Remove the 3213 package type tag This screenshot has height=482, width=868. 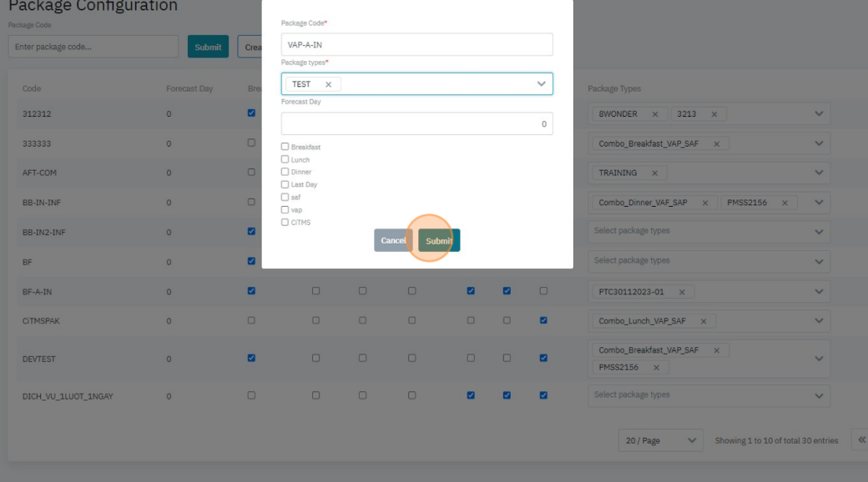(714, 114)
